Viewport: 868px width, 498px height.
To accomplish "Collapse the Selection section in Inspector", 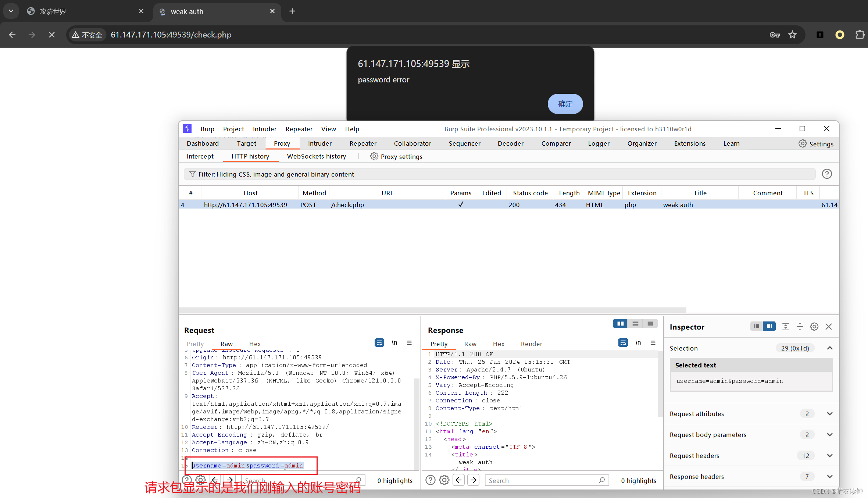I will tap(830, 348).
